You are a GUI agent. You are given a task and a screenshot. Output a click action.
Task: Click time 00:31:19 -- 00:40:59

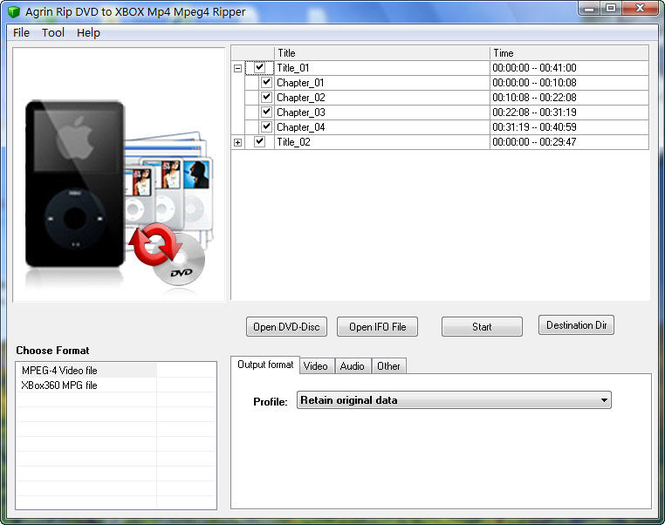click(x=534, y=127)
